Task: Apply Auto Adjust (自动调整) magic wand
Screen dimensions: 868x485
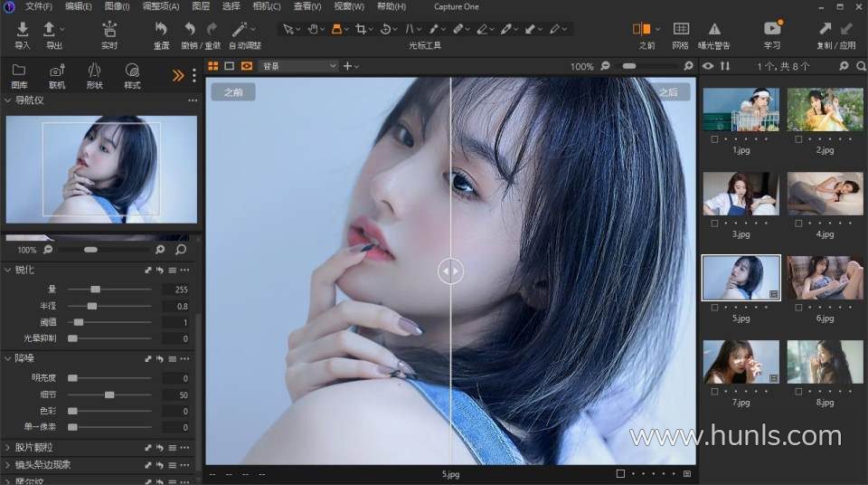Action: pyautogui.click(x=240, y=29)
